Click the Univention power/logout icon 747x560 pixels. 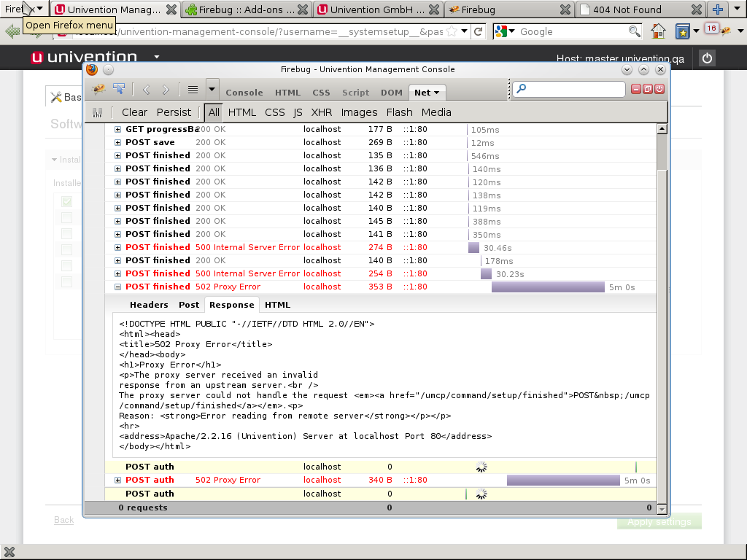[x=706, y=59]
